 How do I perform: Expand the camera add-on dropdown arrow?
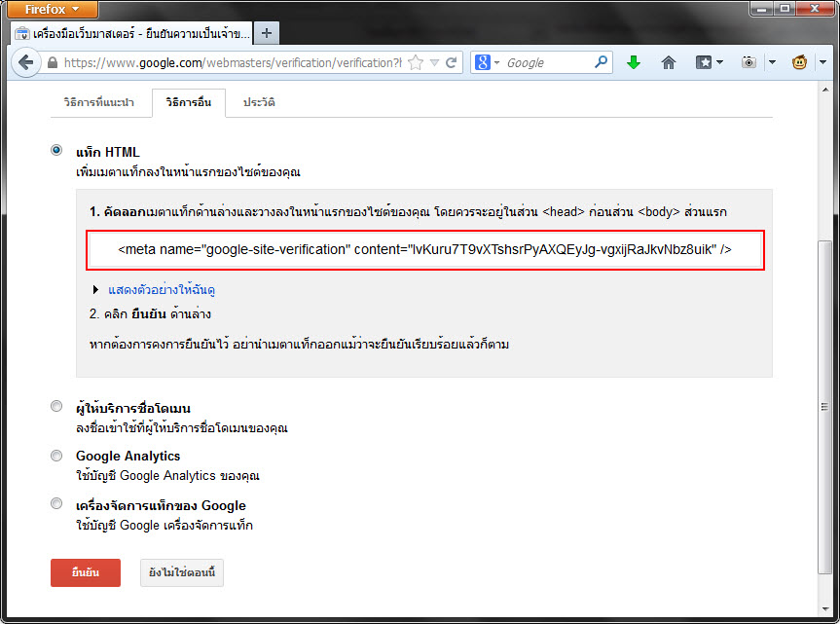[x=772, y=62]
